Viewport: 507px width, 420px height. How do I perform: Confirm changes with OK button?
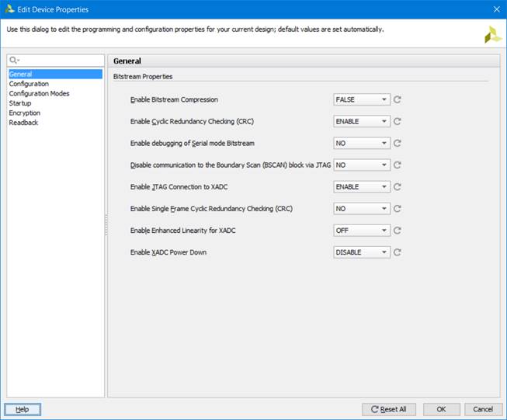click(441, 409)
